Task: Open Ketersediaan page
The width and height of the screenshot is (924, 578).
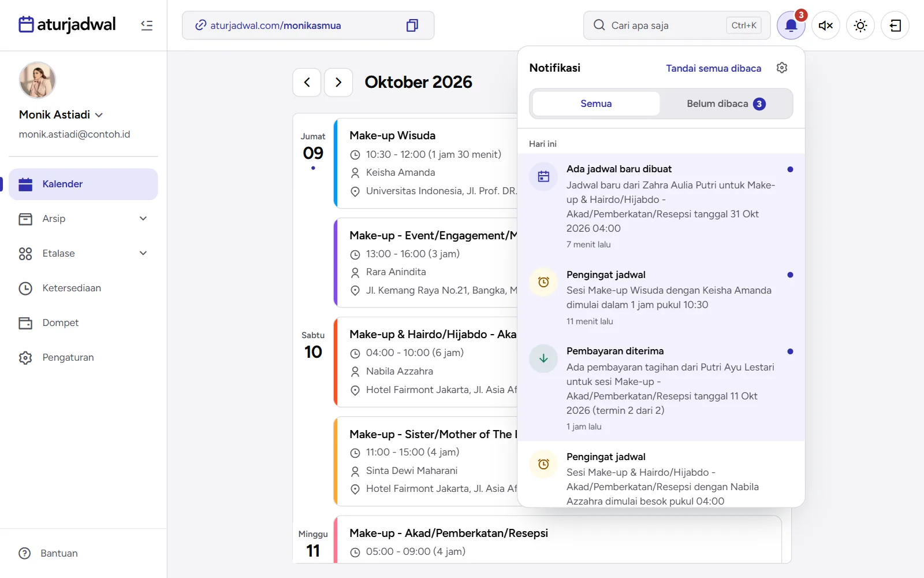Action: click(83, 288)
